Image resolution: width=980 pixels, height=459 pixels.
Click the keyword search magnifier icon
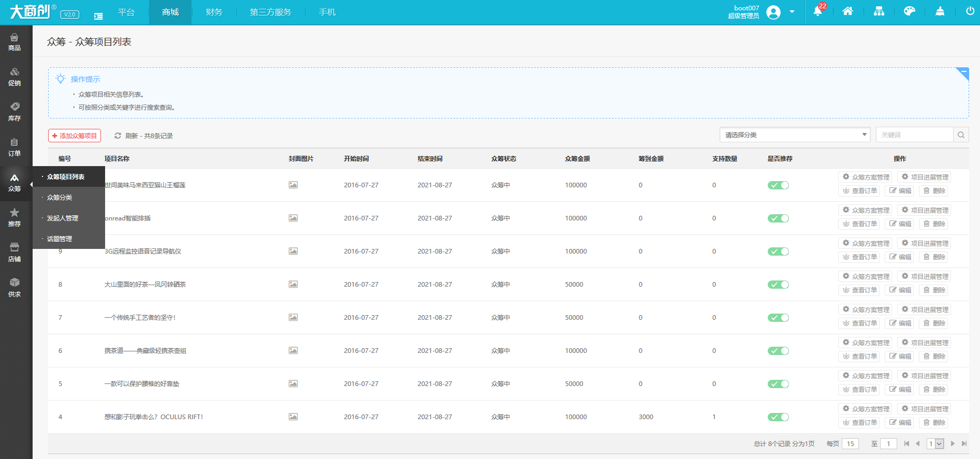961,135
